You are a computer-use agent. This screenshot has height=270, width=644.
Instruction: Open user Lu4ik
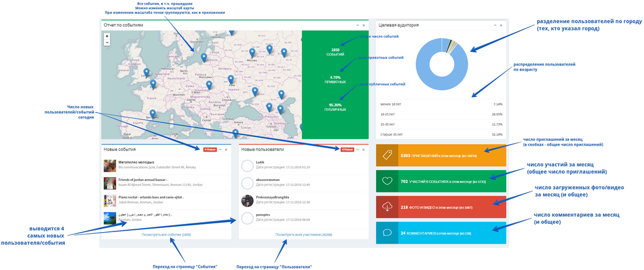[260, 163]
